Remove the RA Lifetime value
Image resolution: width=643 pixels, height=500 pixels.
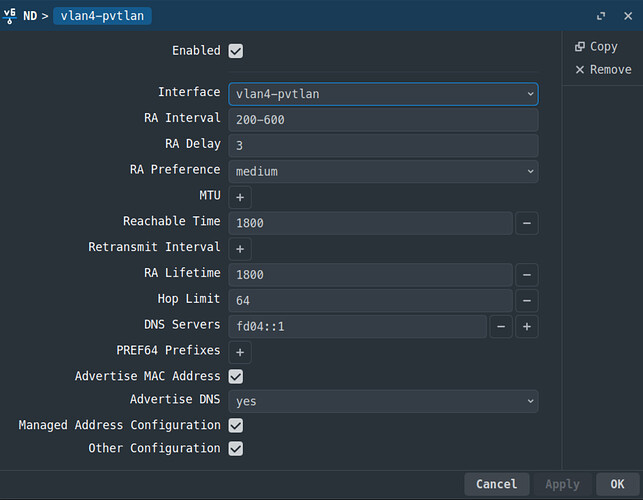click(x=527, y=275)
